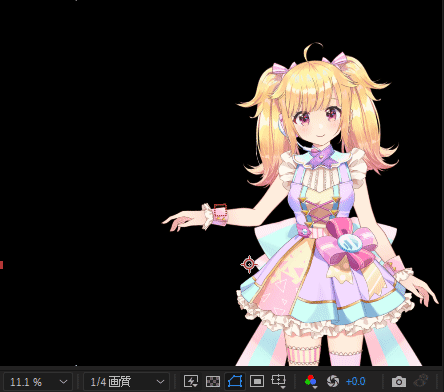Select the red crosshair anchor point
Viewport: 444px width, 392px height.
(249, 264)
